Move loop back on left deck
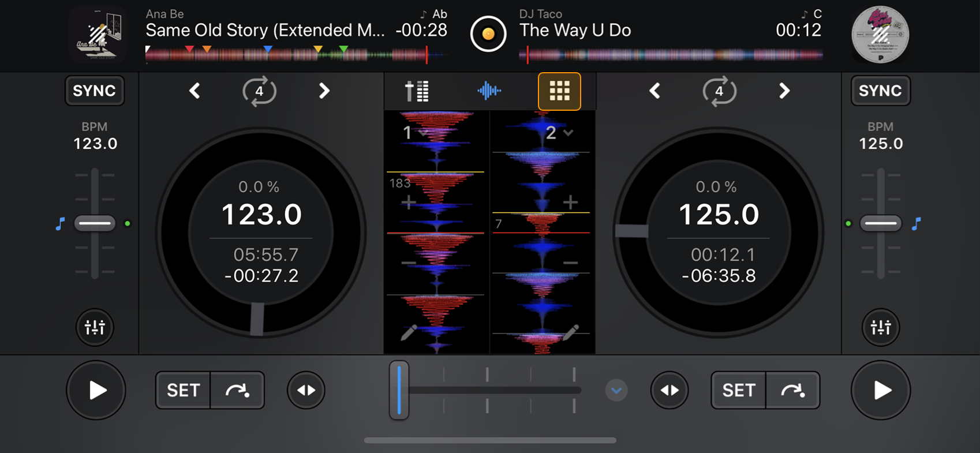Screen dimensions: 980x453 195,91
